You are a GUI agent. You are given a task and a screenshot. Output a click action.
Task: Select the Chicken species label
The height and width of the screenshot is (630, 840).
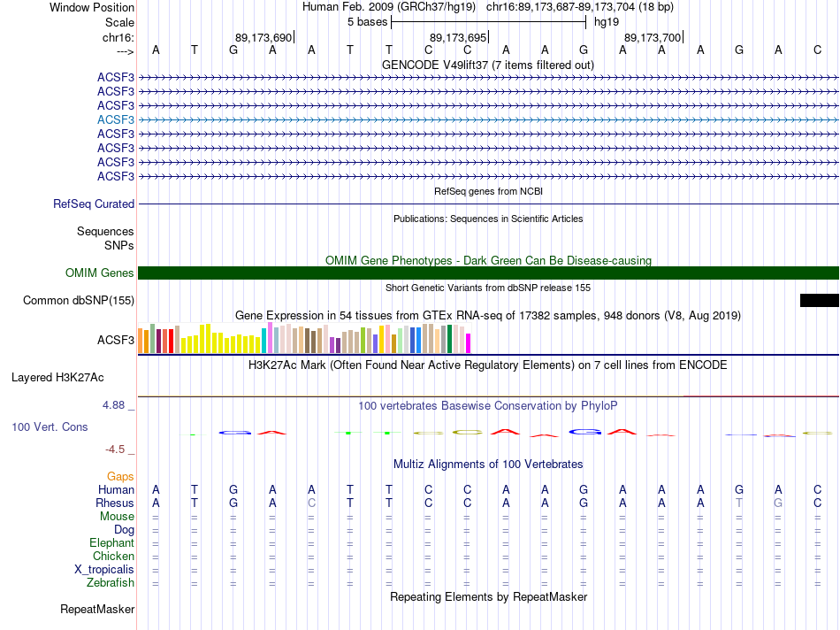pyautogui.click(x=113, y=556)
